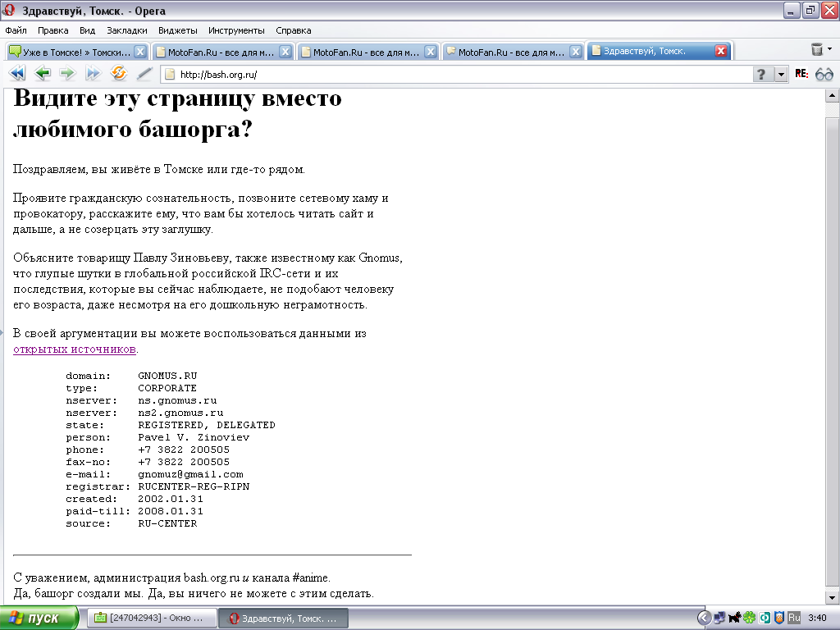This screenshot has width=840, height=630.
Task: Close the 'Здравствуй, Томск.' tab
Action: [721, 51]
